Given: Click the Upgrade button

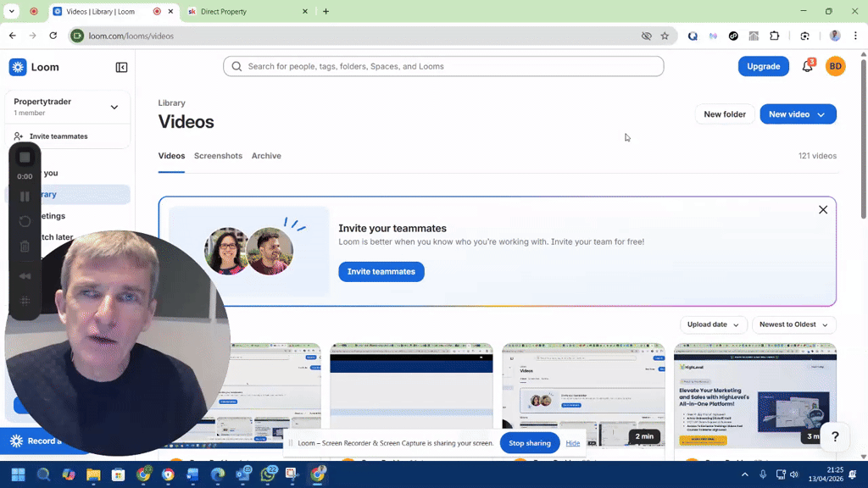Looking at the screenshot, I should (x=764, y=66).
